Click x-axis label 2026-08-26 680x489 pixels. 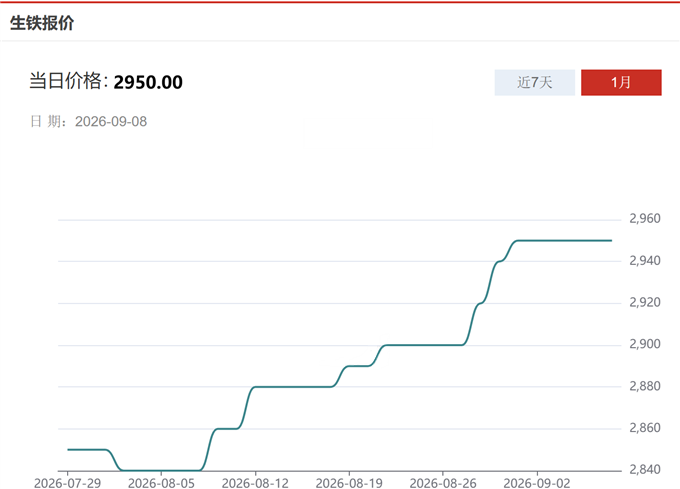pyautogui.click(x=443, y=483)
